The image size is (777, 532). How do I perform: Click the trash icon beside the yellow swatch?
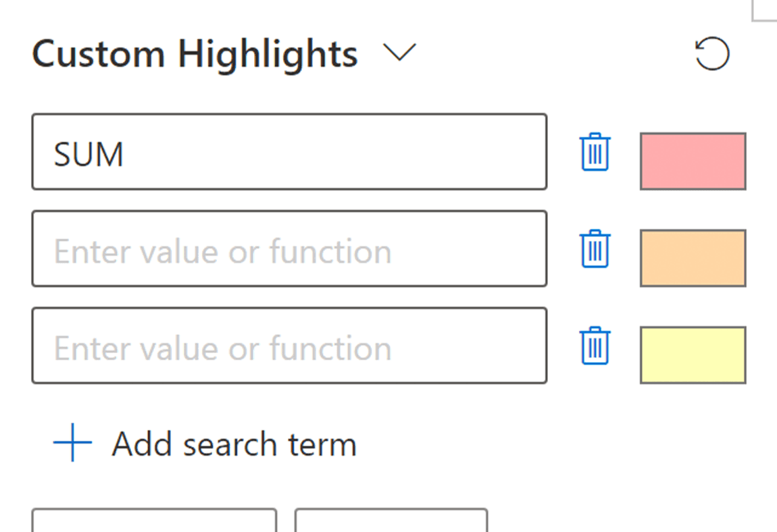[595, 346]
